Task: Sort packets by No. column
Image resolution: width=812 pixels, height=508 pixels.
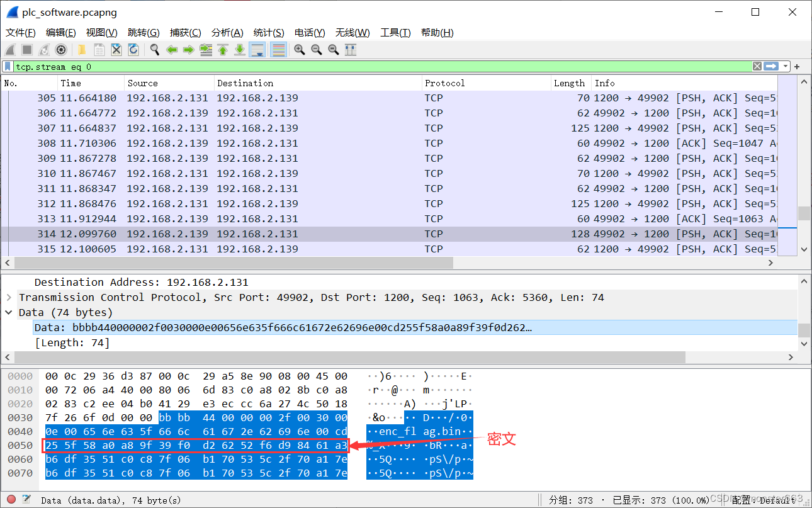Action: [x=30, y=83]
